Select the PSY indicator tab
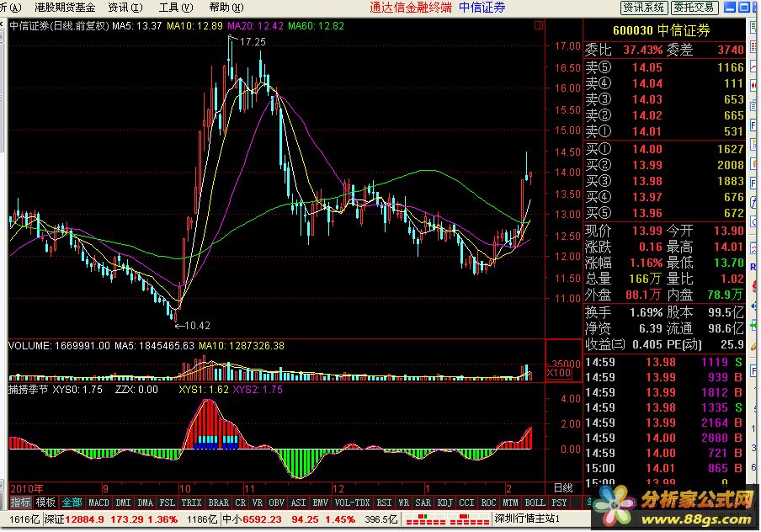The image size is (761, 532). [559, 503]
